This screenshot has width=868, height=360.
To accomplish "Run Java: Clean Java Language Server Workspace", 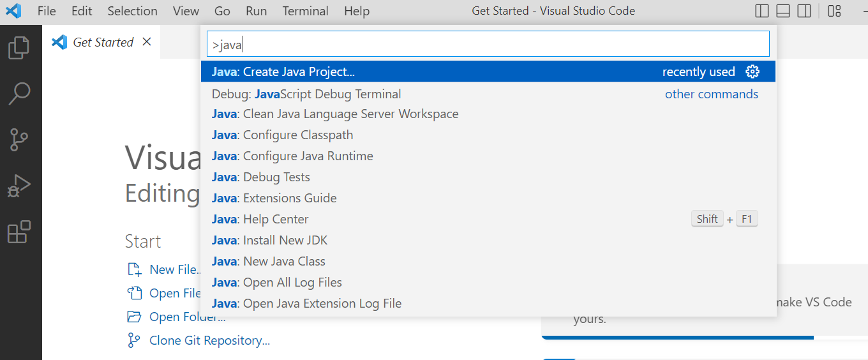I will [488, 114].
